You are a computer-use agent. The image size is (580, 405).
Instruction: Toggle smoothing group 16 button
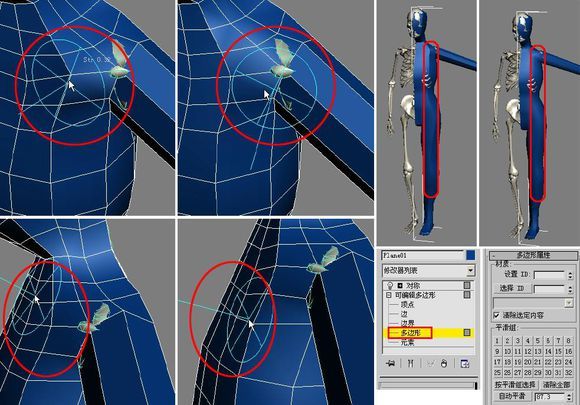click(569, 351)
